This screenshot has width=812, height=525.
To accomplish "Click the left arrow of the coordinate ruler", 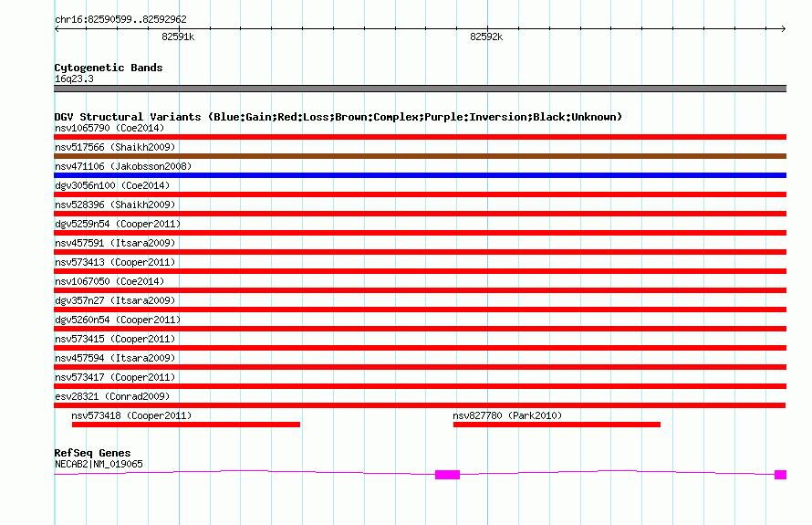I will [x=57, y=29].
